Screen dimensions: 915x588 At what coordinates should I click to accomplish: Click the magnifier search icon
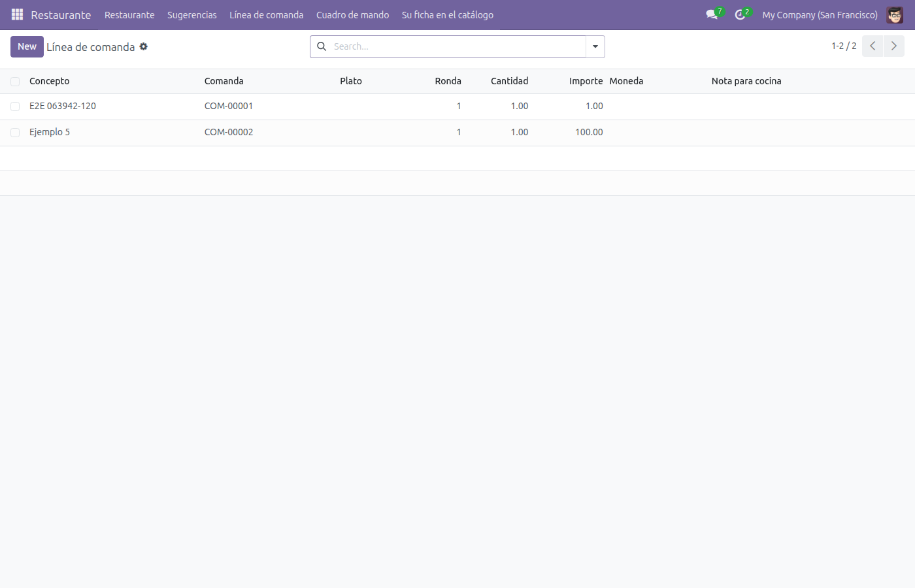(x=322, y=46)
